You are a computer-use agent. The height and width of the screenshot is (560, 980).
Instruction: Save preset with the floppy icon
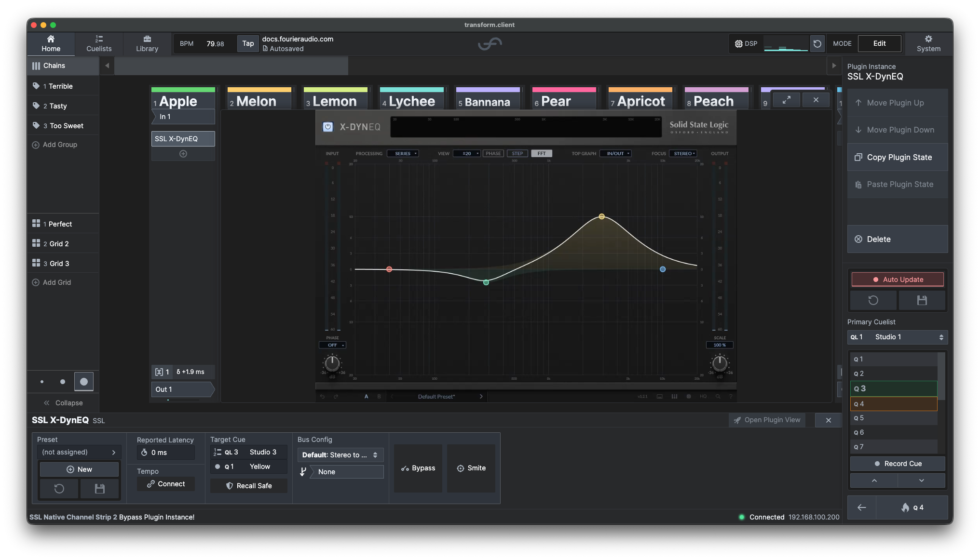tap(100, 489)
